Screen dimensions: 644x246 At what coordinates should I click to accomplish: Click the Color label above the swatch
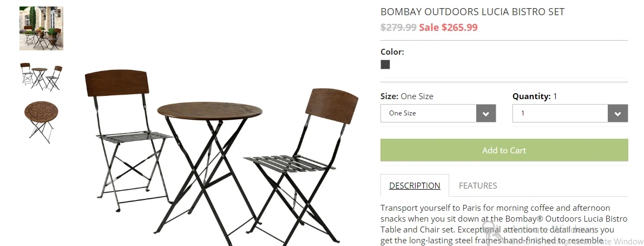pyautogui.click(x=392, y=52)
